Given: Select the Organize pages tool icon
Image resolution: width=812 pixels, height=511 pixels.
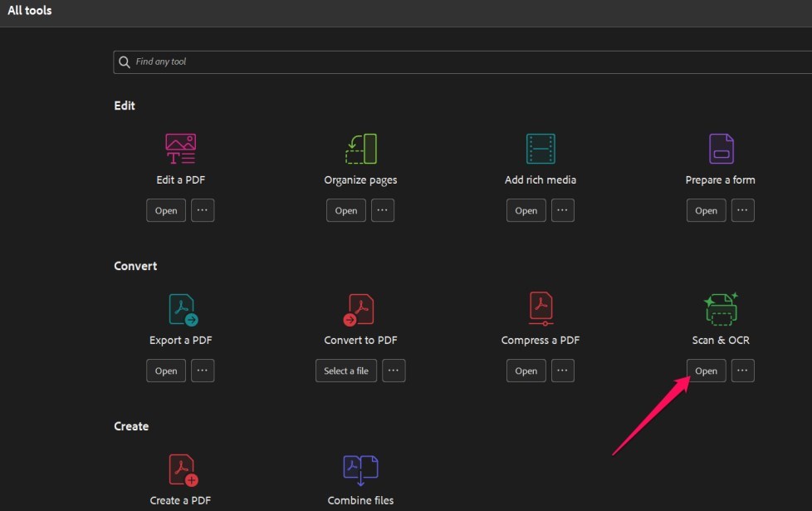Looking at the screenshot, I should click(x=360, y=148).
